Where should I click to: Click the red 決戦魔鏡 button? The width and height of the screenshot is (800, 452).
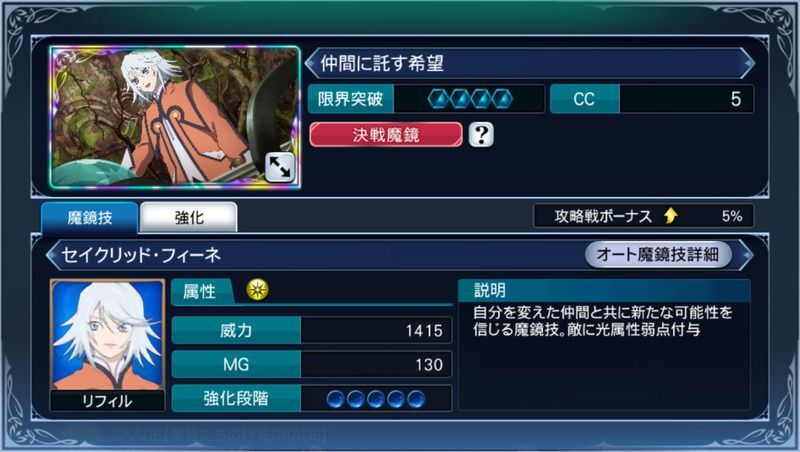pos(386,135)
